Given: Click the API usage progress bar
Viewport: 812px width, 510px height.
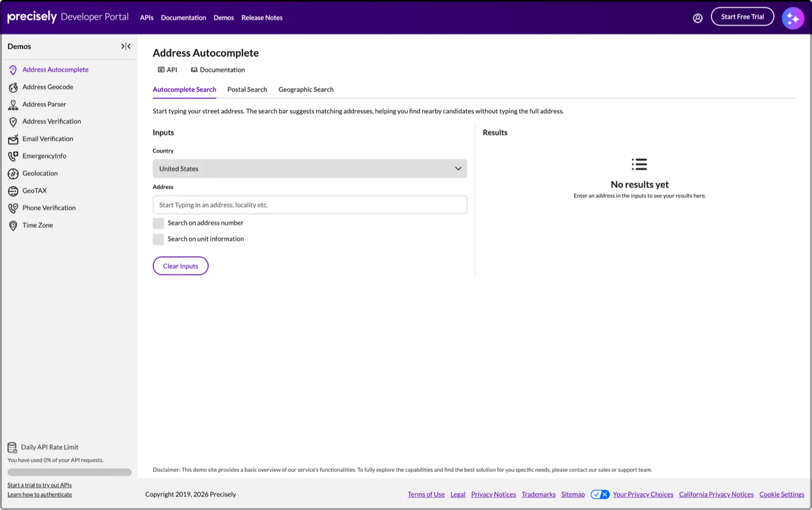Looking at the screenshot, I should 70,472.
